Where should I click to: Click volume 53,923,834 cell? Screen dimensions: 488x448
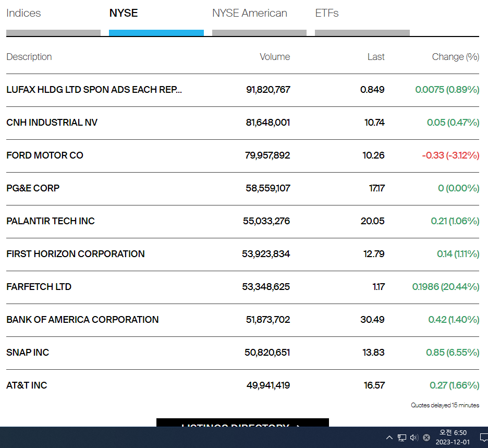(x=266, y=254)
